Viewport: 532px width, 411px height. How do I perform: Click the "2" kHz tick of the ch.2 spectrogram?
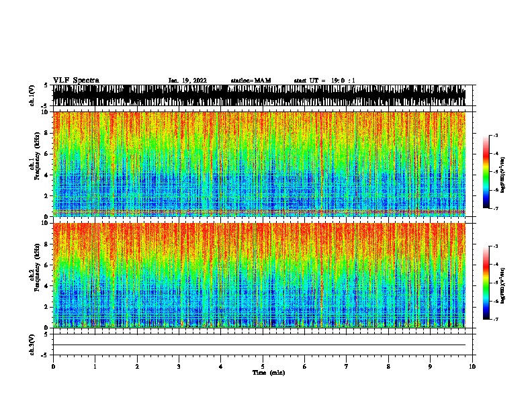[x=47, y=307]
